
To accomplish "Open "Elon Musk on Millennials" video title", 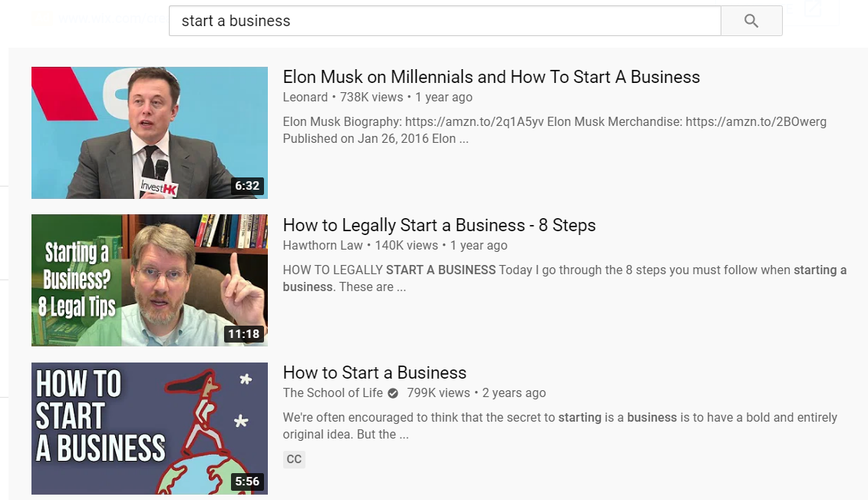I will [491, 77].
